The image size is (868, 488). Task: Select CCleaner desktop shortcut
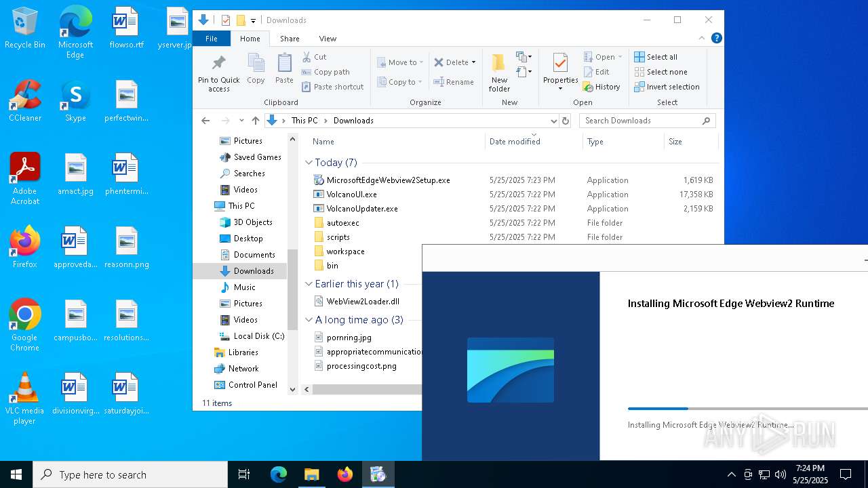coord(25,100)
